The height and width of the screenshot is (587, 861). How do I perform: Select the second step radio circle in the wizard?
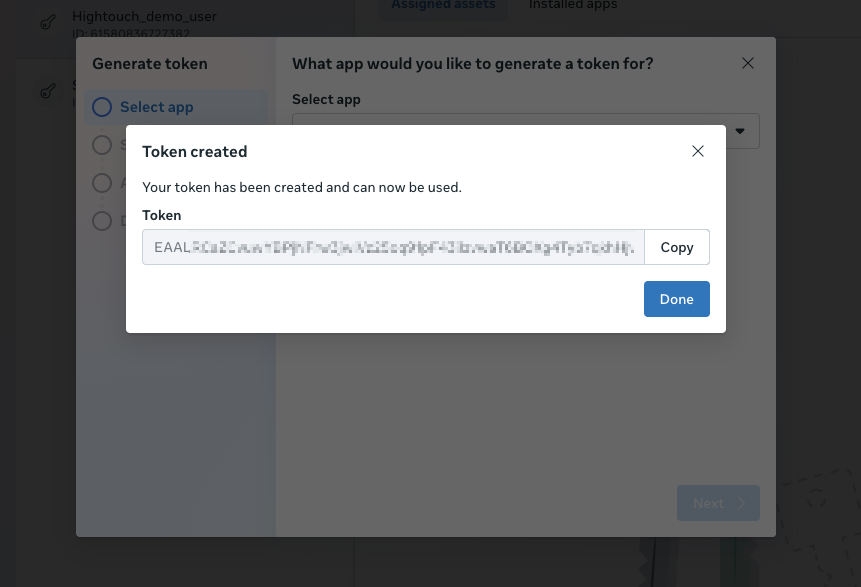[101, 145]
